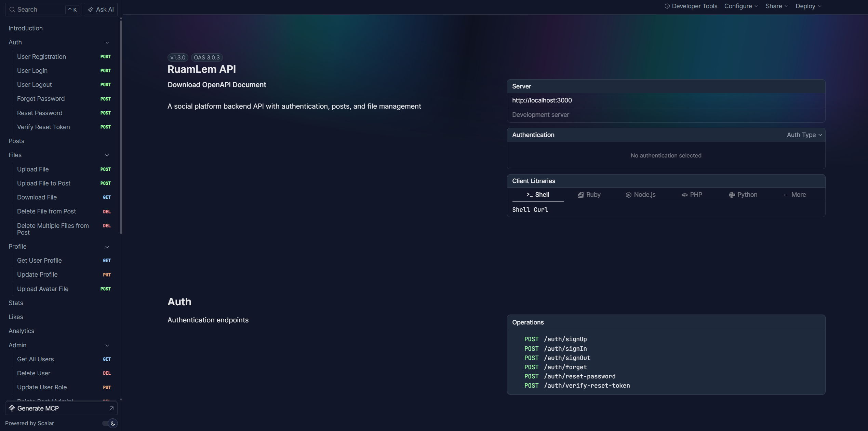868x431 pixels.
Task: Click Download OpenAPI Document link
Action: 217,85
